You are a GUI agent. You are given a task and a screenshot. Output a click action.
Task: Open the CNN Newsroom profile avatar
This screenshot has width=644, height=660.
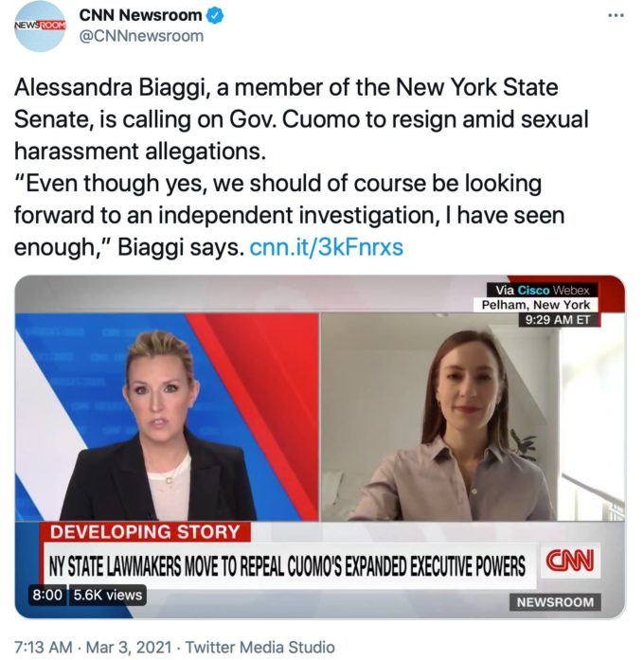40,27
